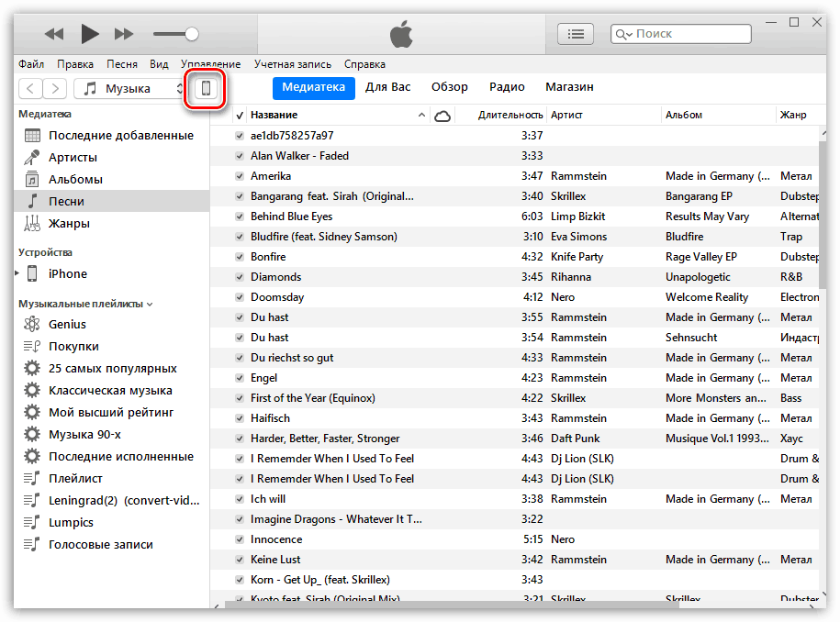The width and height of the screenshot is (840, 622).
Task: Click the playlist view options icon
Action: [x=576, y=33]
